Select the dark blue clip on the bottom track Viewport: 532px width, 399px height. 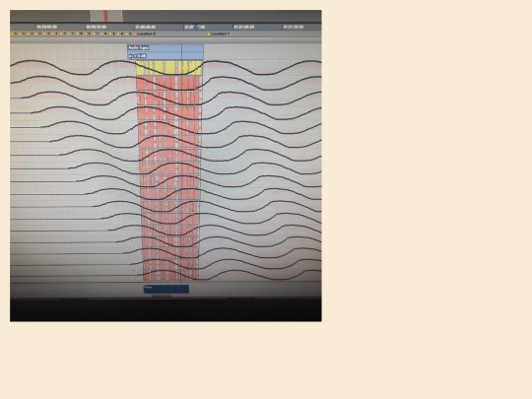pos(166,289)
